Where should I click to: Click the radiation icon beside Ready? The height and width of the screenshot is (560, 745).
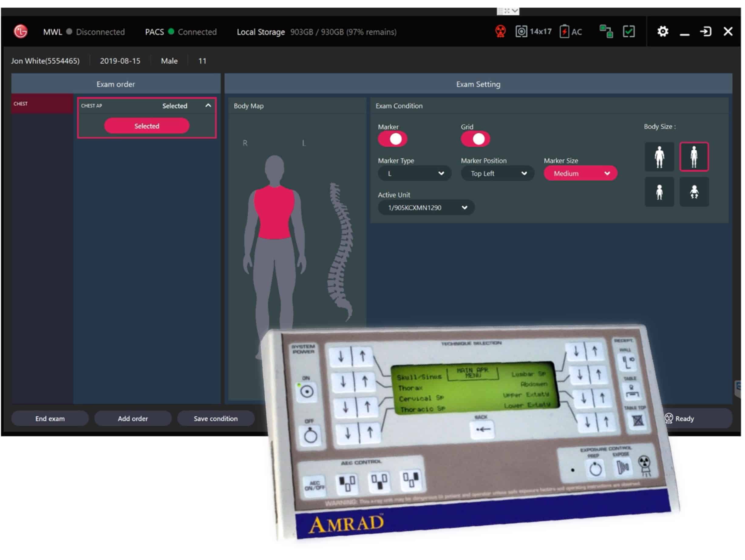pos(668,419)
